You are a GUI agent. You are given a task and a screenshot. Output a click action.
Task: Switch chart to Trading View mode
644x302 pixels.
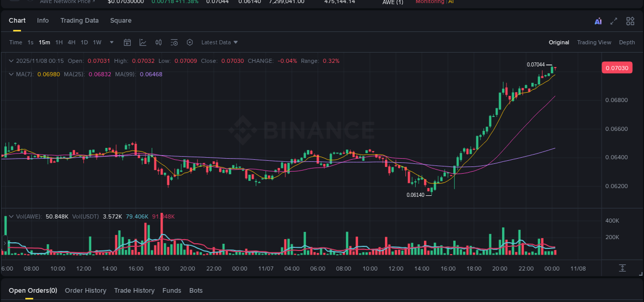pos(594,42)
